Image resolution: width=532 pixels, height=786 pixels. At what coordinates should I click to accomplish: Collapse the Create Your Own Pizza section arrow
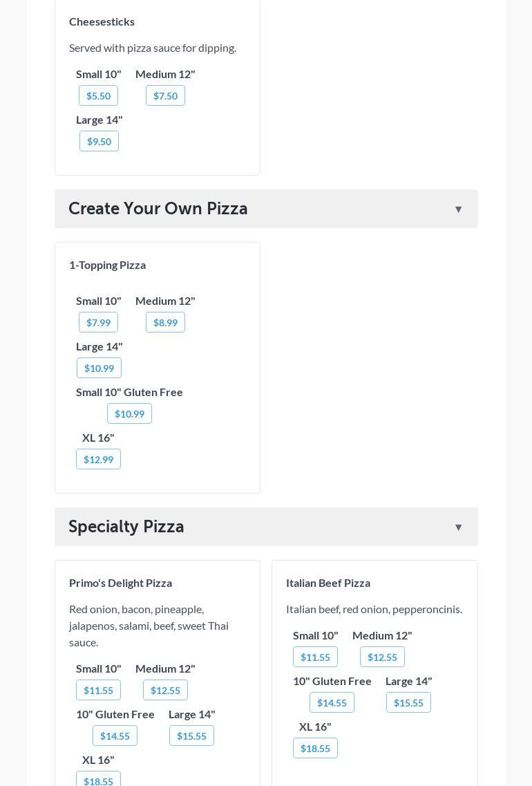coord(458,209)
